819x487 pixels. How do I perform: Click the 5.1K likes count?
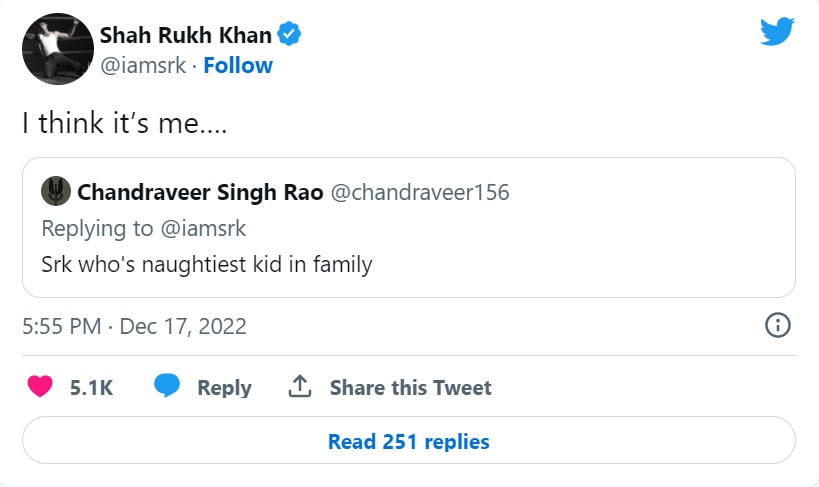(91, 388)
